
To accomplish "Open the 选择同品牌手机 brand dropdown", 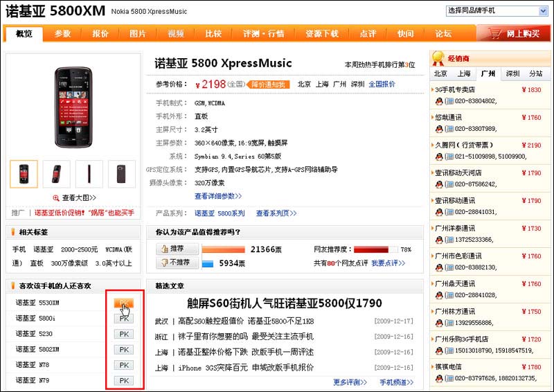I will coord(497,11).
